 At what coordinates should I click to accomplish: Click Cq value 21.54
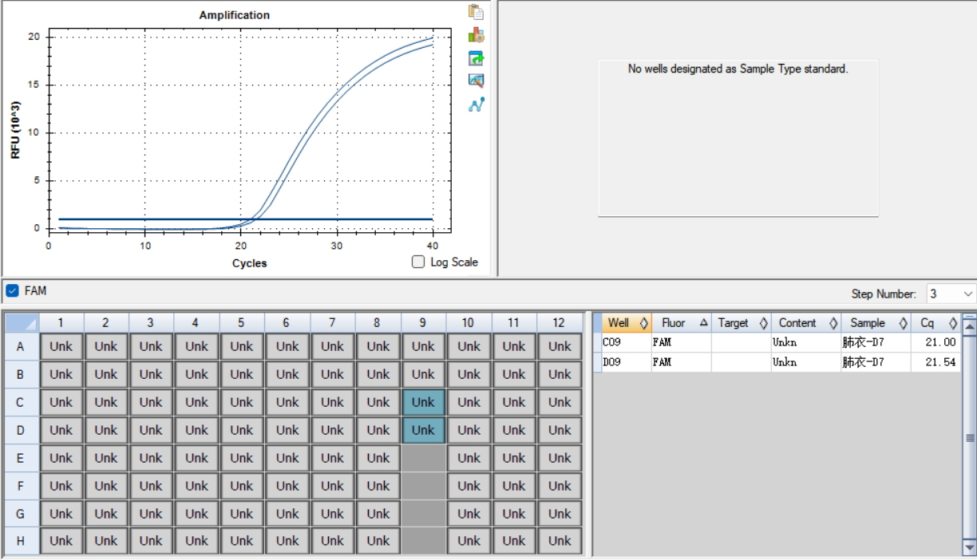point(935,362)
